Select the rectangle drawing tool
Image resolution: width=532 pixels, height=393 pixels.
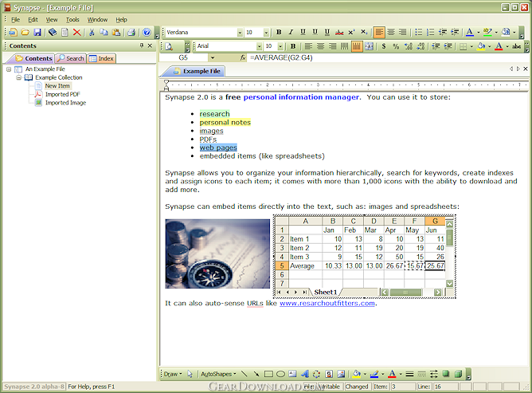(x=268, y=374)
